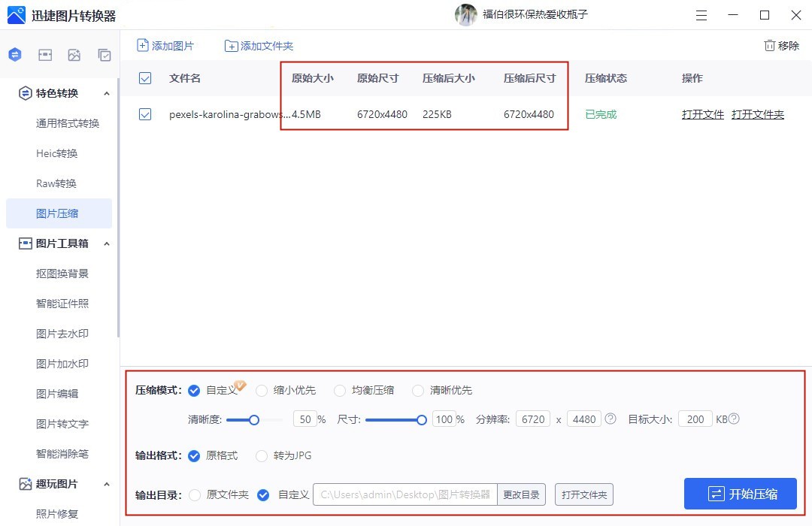Click the 添加图片 add image icon

143,46
